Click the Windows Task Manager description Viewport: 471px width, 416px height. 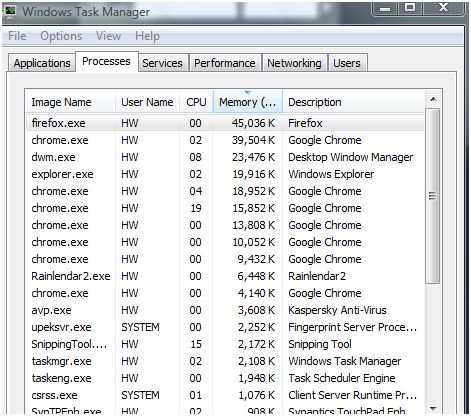pyautogui.click(x=345, y=361)
